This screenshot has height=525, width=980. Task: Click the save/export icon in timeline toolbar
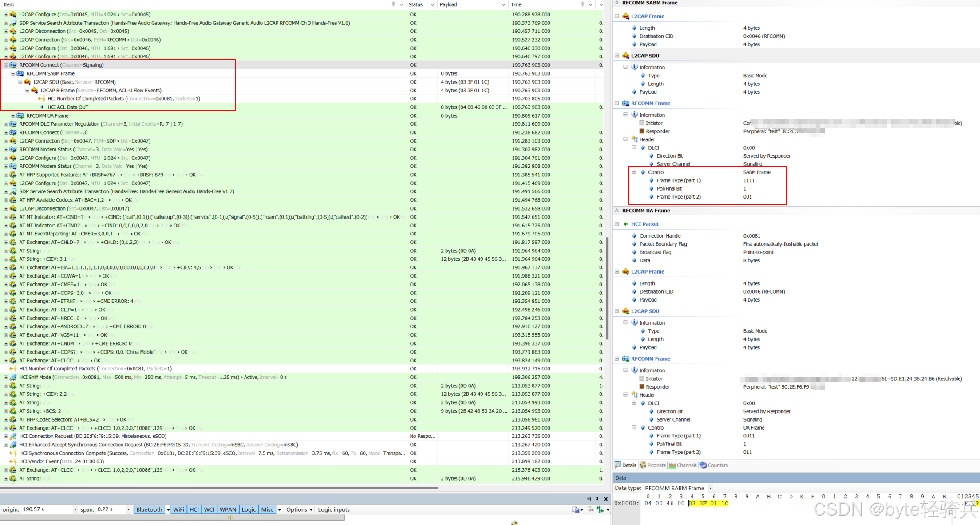tap(576, 509)
